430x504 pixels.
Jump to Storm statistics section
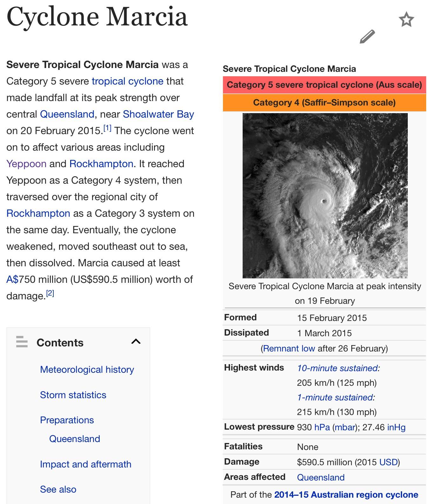pos(73,395)
